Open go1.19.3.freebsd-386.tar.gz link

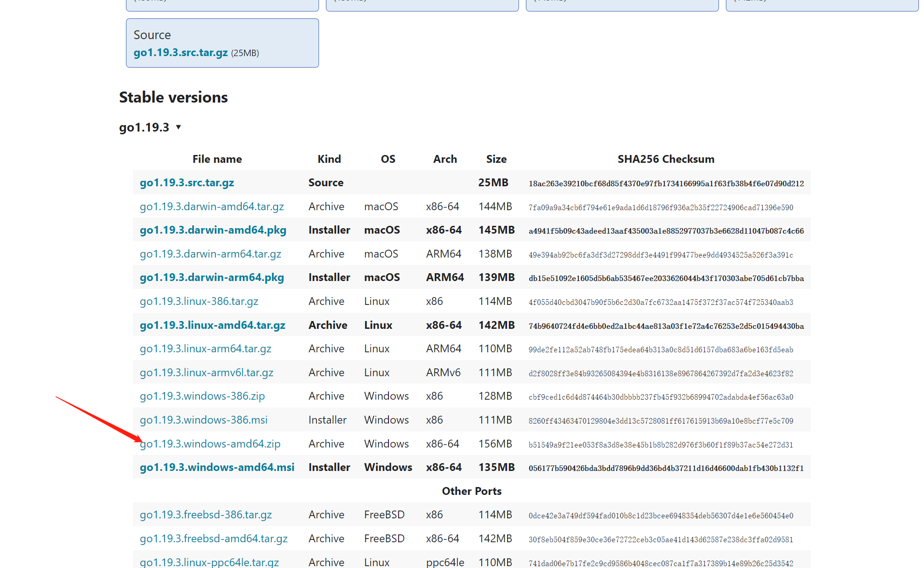pos(205,515)
